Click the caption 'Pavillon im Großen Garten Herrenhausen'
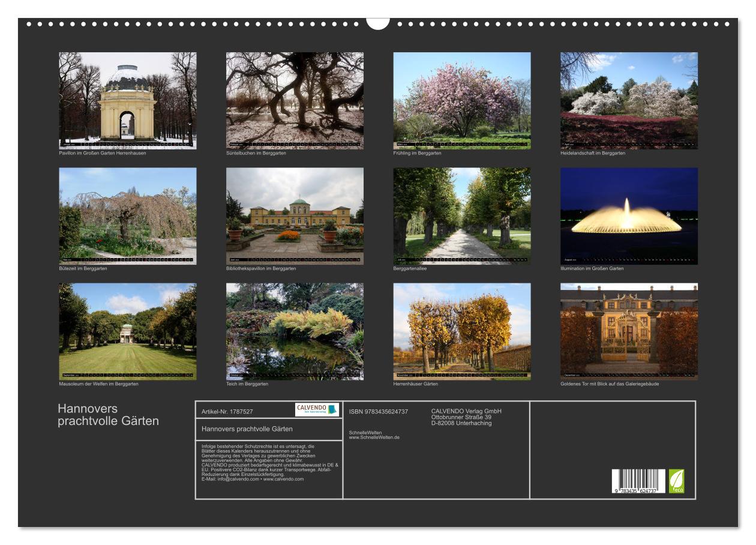 click(102, 153)
